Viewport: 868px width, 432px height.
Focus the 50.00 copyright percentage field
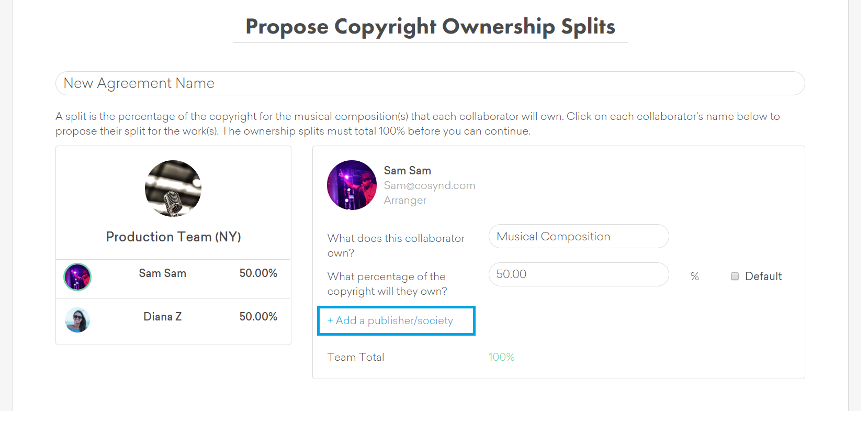(x=578, y=274)
